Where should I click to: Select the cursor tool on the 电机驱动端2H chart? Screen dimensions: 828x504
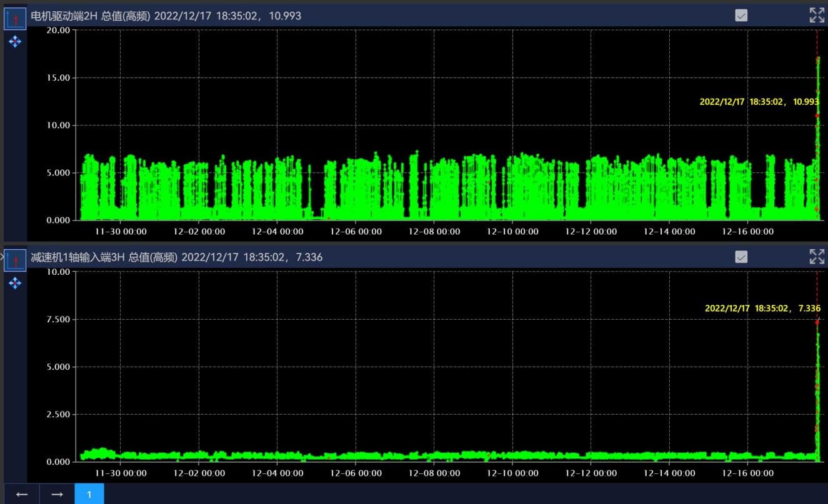coord(15,19)
